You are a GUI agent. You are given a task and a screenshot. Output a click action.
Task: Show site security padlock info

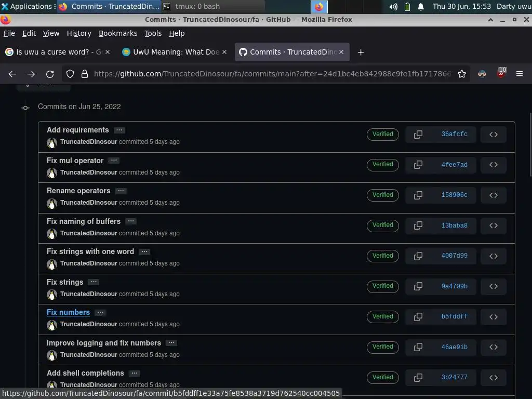pos(85,74)
